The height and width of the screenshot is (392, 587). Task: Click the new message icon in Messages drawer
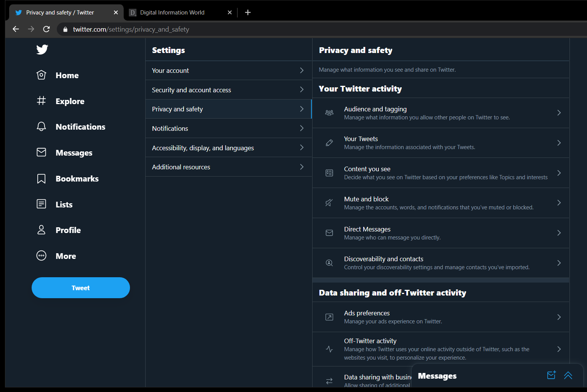551,375
